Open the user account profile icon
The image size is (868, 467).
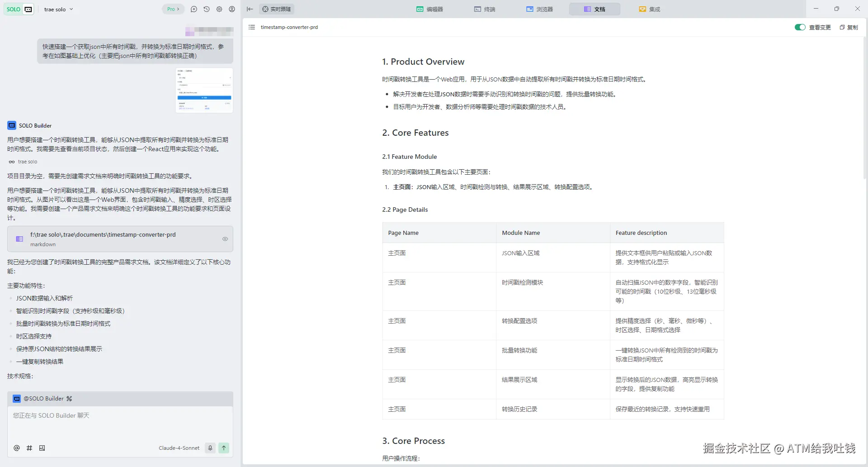coord(232,9)
